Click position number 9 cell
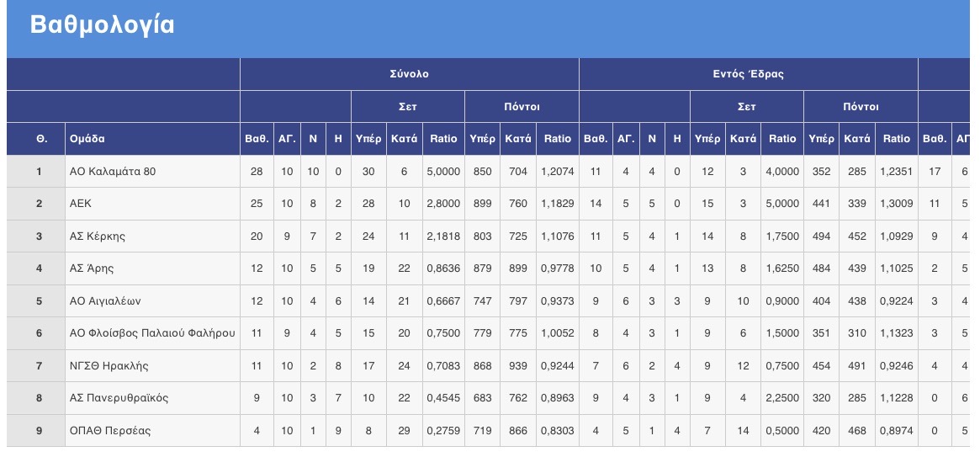Image resolution: width=980 pixels, height=457 pixels. click(x=39, y=431)
